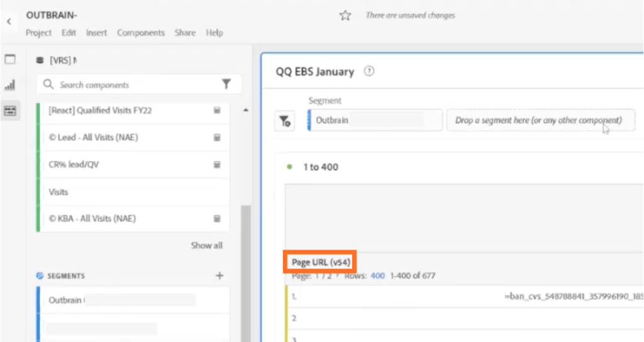This screenshot has width=644, height=342.
Task: Click calculator icon next to CR% lead/QV
Action: [216, 165]
